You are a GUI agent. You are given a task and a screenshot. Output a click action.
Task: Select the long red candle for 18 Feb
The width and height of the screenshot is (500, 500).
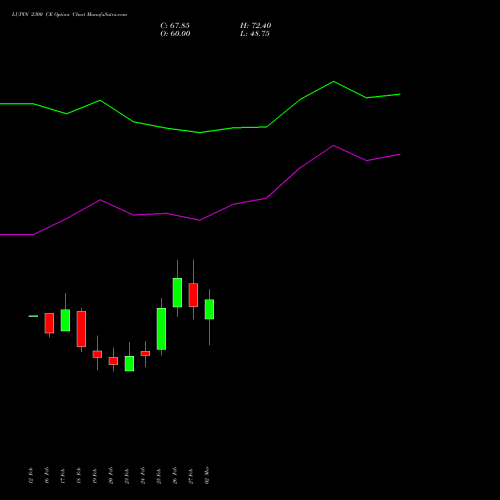click(x=81, y=329)
